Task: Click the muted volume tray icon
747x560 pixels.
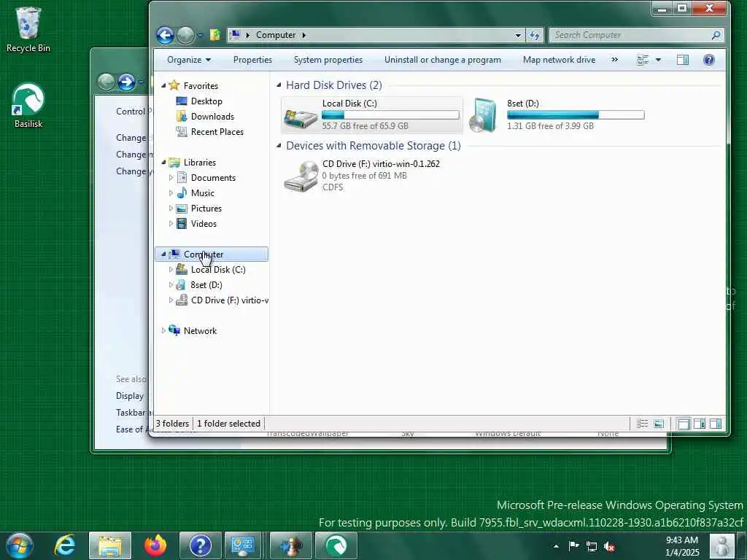Action: pyautogui.click(x=609, y=546)
